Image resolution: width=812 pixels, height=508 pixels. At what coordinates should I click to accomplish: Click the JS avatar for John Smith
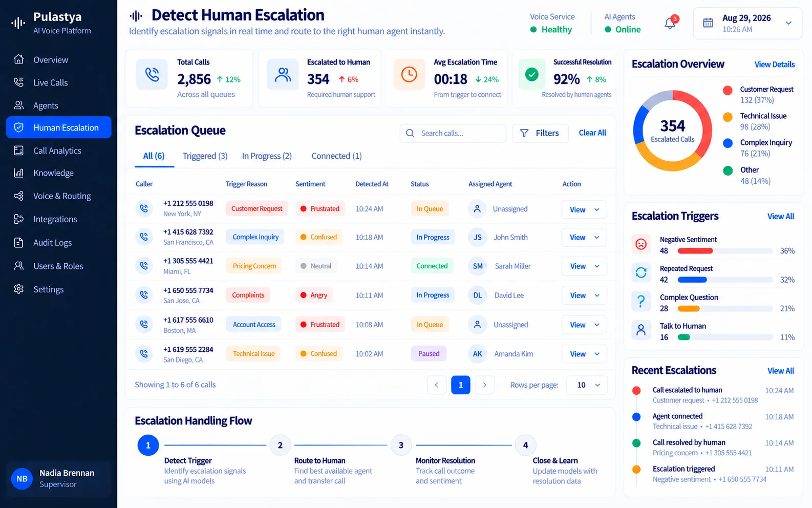[x=477, y=237]
